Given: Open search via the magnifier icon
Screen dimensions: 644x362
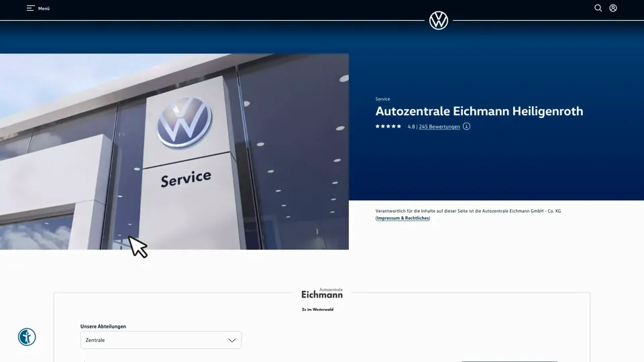Looking at the screenshot, I should coord(598,8).
